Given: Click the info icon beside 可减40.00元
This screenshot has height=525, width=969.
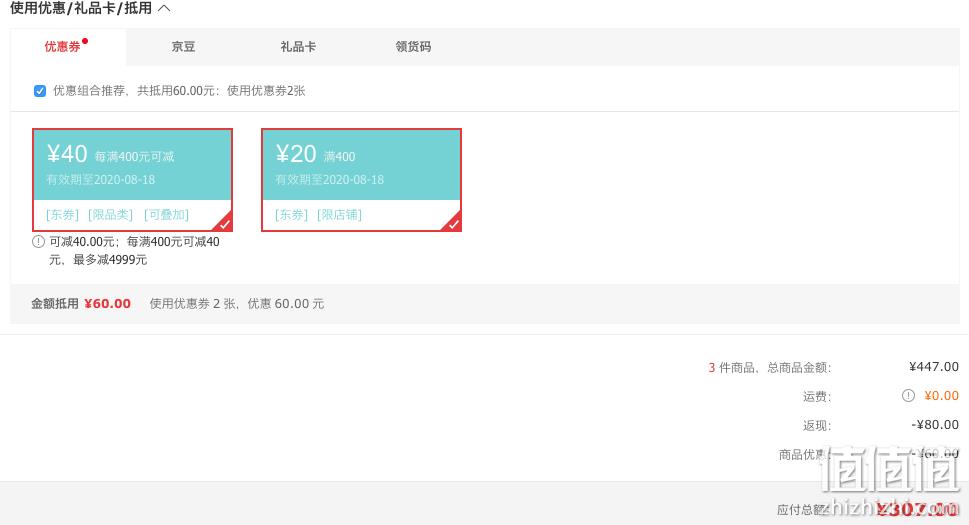Looking at the screenshot, I should coord(38,242).
